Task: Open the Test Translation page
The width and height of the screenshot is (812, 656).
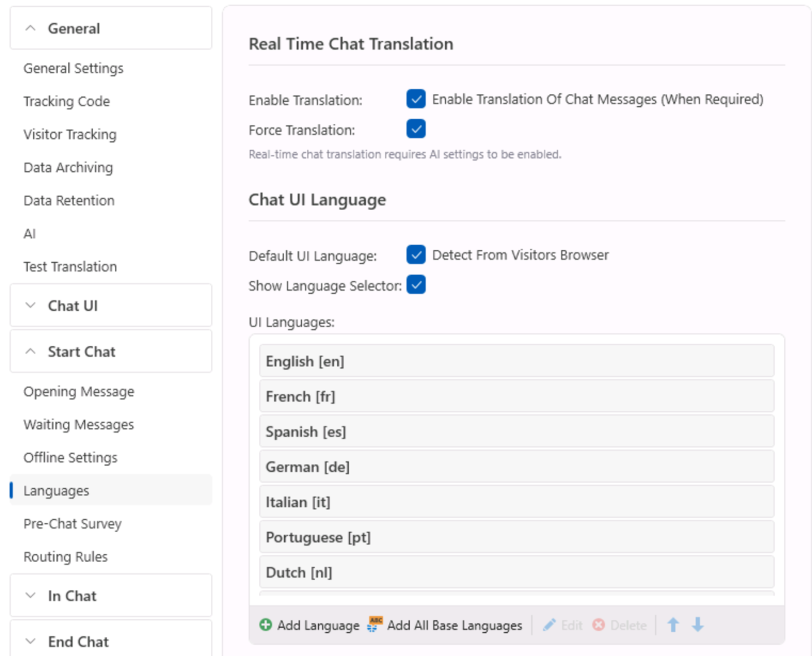Action: [70, 267]
